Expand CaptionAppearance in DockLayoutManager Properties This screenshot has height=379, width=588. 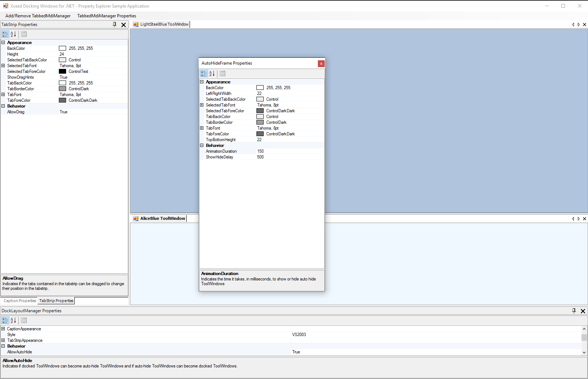point(3,329)
